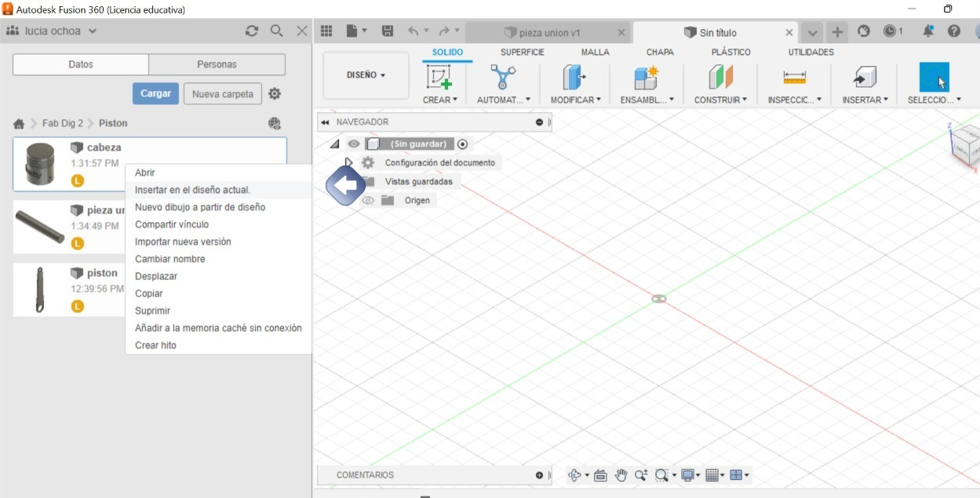The width and height of the screenshot is (980, 498).
Task: Open the Construir dropdown menu
Action: click(x=720, y=100)
